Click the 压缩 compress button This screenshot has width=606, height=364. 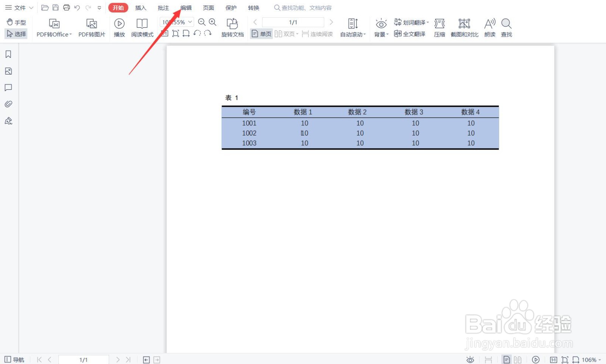click(439, 28)
